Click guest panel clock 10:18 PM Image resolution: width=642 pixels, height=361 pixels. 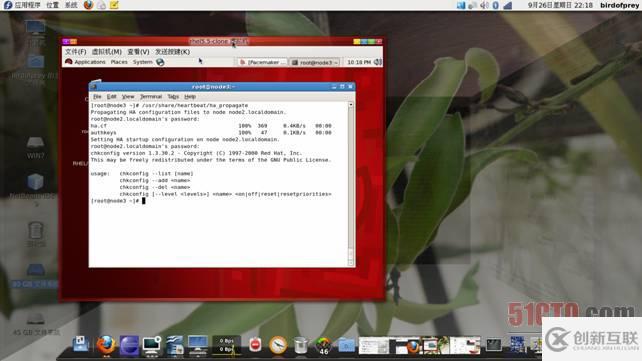point(359,62)
